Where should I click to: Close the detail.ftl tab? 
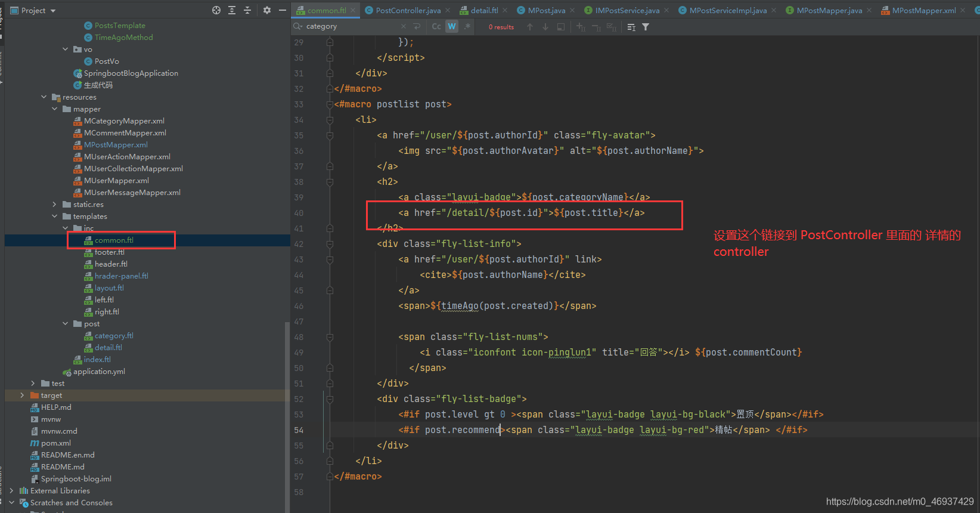pyautogui.click(x=505, y=10)
